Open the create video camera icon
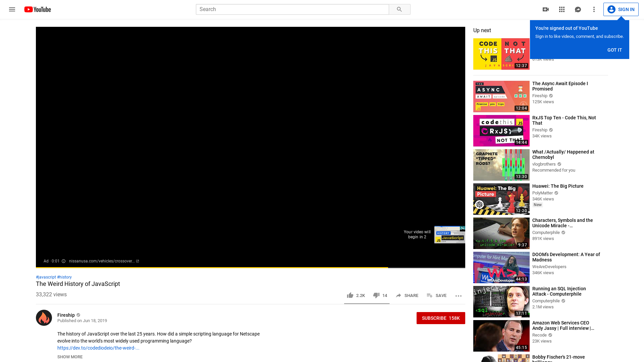Screen dimensions: 644x362 pos(546,9)
